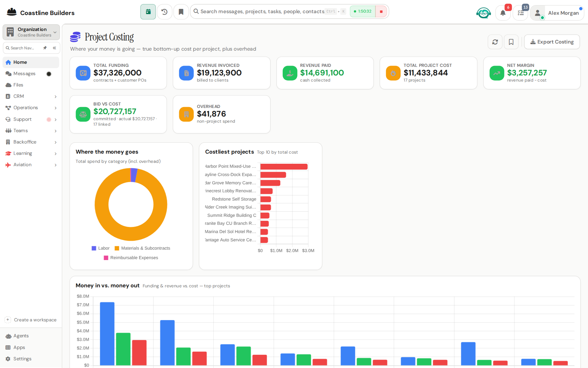This screenshot has height=368, width=588.
Task: Go to Home in the sidebar
Action: 31,62
